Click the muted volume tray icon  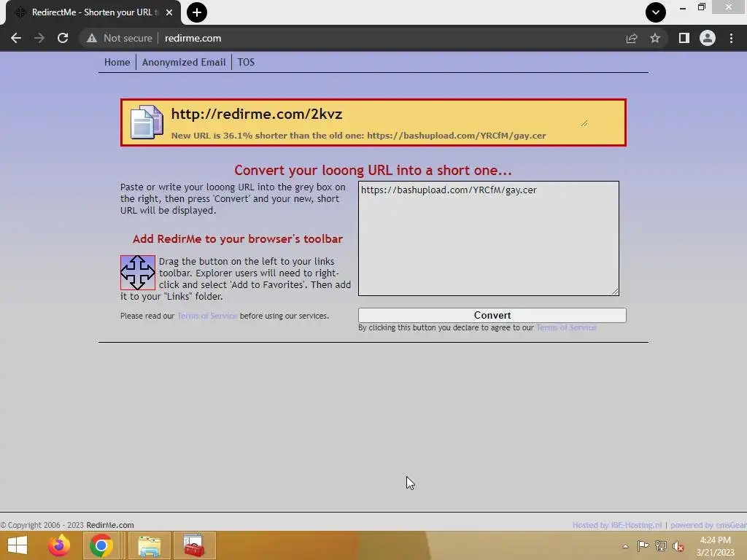[678, 546]
